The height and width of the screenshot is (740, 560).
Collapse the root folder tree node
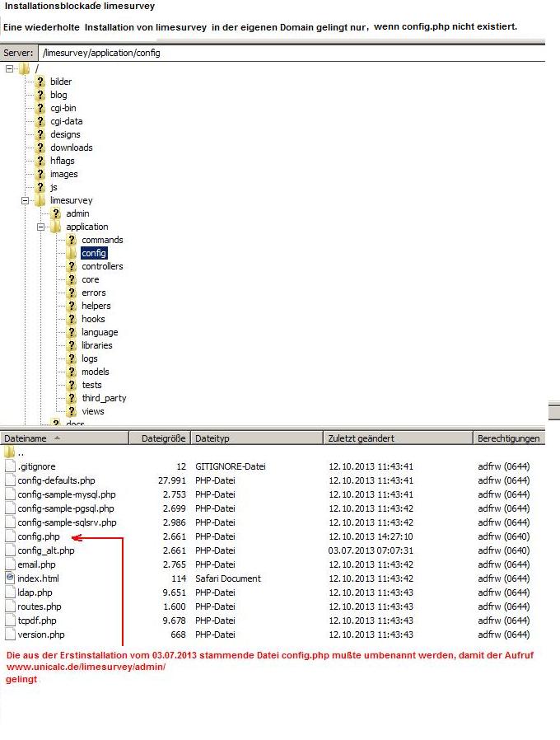[x=9, y=68]
